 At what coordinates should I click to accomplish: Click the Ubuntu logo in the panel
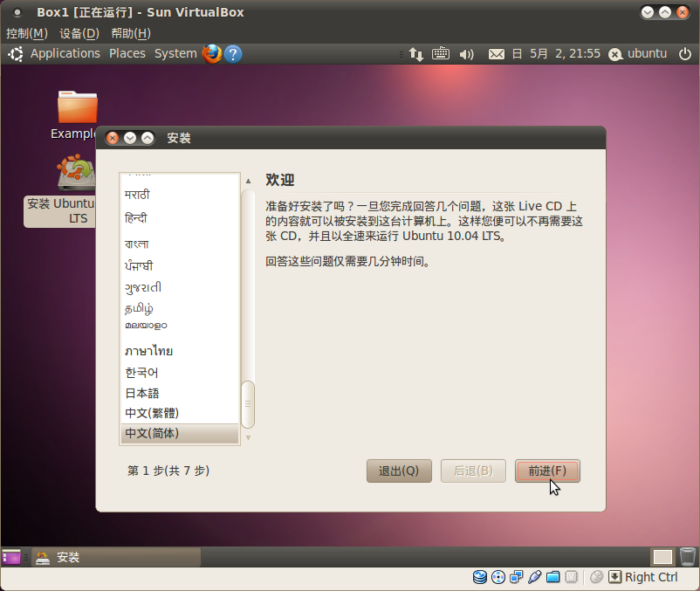pyautogui.click(x=16, y=54)
